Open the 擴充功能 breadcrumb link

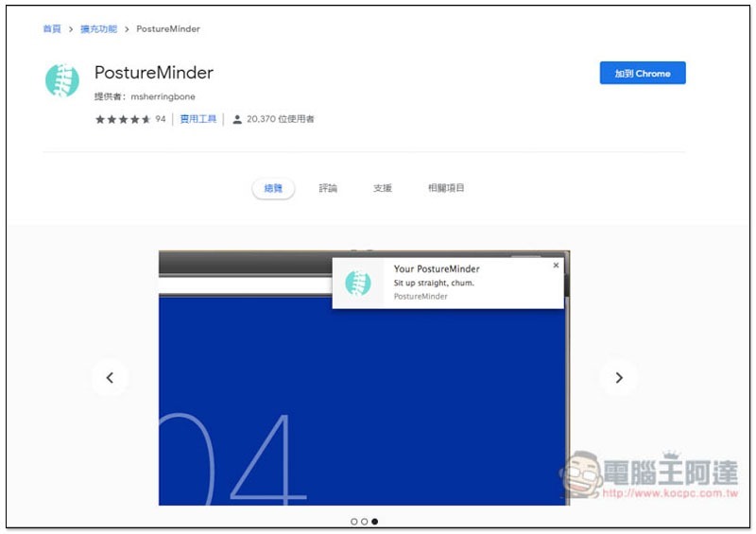(x=99, y=29)
